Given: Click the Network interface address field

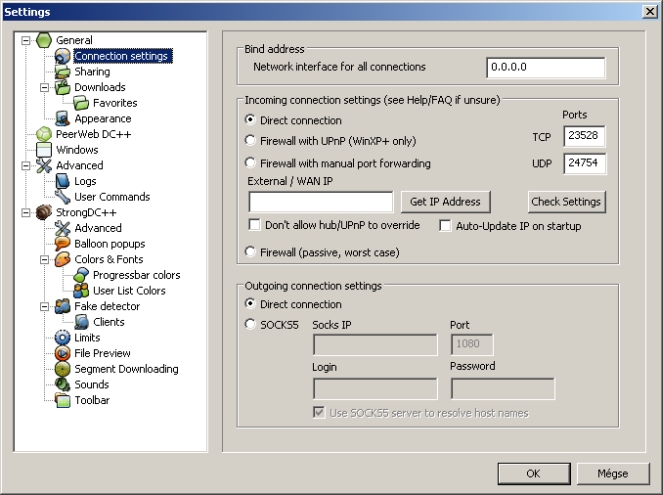Looking at the screenshot, I should (x=546, y=67).
